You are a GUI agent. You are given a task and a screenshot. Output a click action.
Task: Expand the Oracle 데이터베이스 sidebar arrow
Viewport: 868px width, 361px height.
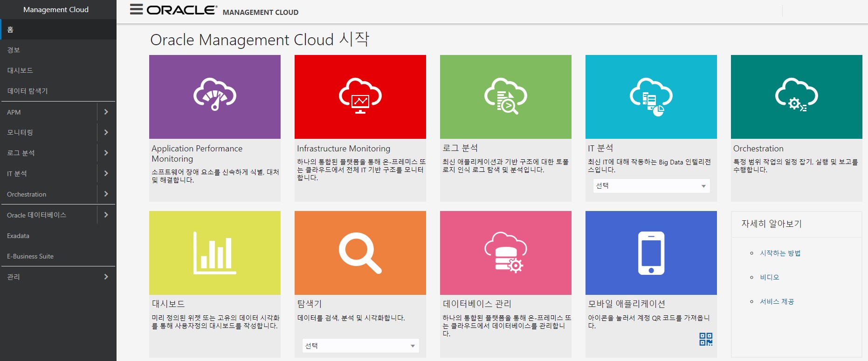[106, 215]
